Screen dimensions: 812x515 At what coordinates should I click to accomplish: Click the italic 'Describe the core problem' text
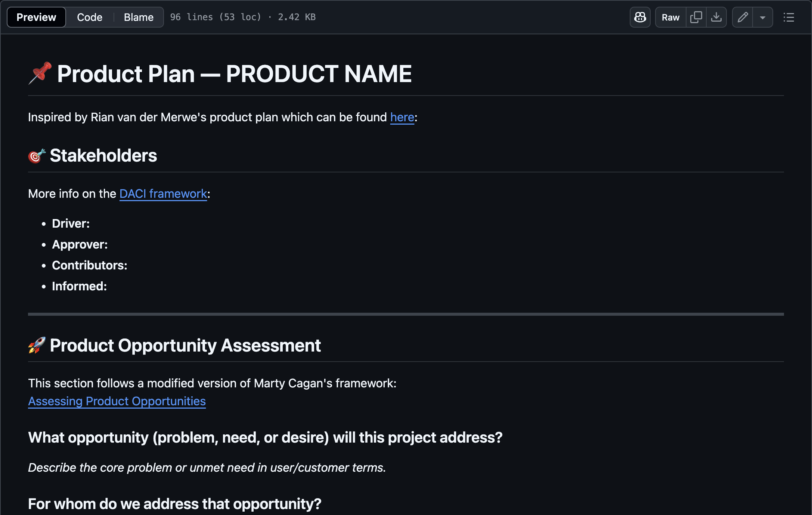(x=207, y=468)
